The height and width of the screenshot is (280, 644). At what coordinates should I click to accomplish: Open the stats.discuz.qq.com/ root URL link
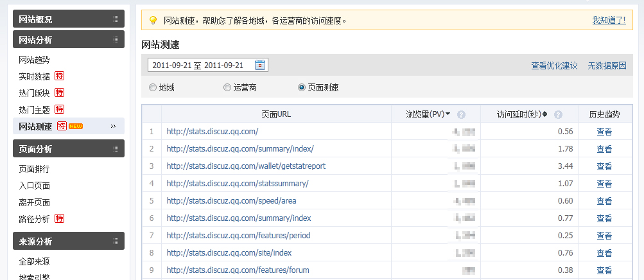pyautogui.click(x=213, y=132)
